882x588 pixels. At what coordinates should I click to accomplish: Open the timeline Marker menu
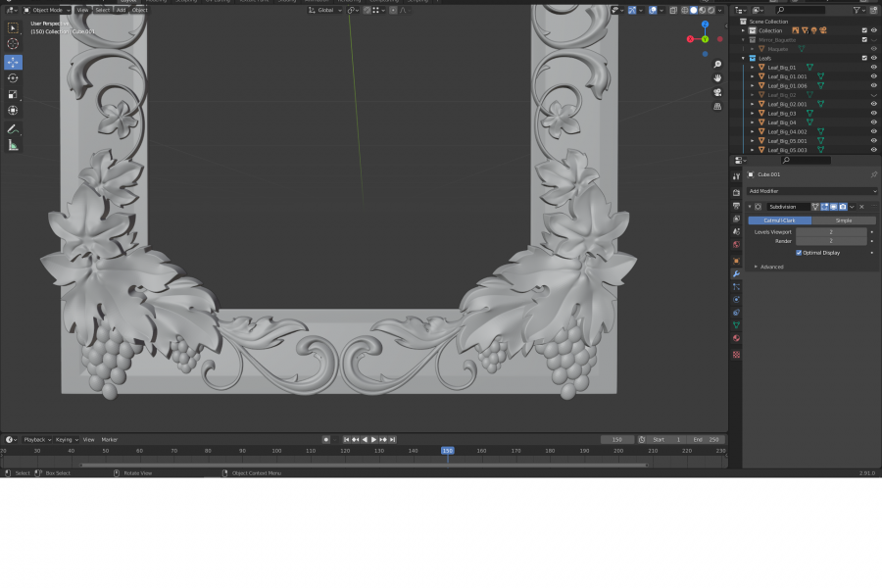pos(110,440)
